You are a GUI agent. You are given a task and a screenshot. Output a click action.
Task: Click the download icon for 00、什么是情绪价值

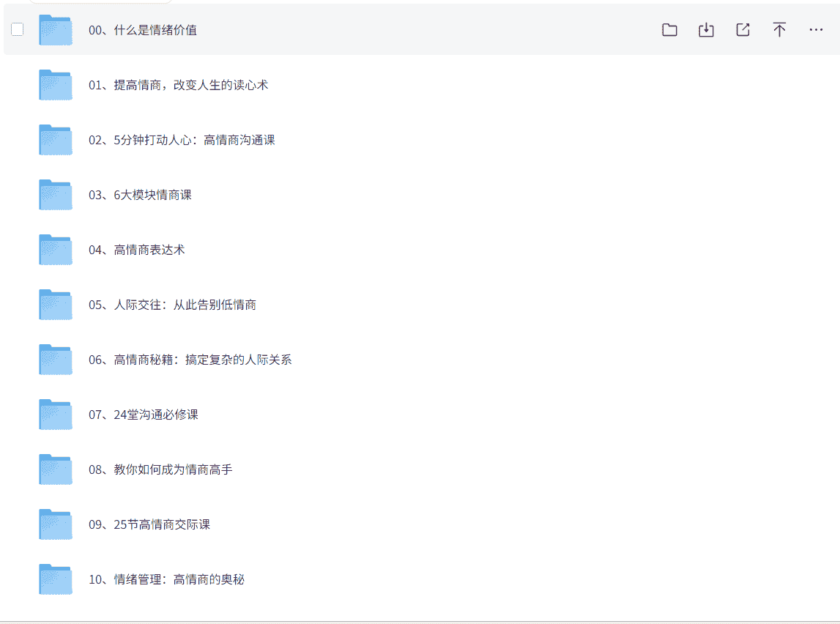tap(706, 30)
